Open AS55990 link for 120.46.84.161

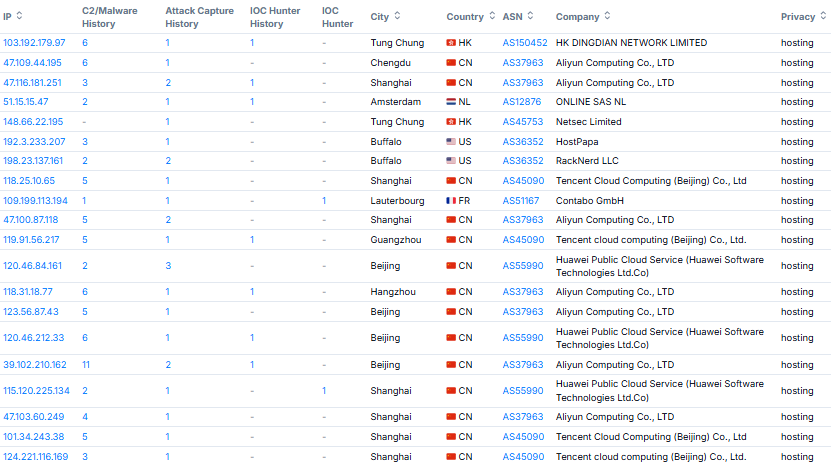(x=523, y=266)
